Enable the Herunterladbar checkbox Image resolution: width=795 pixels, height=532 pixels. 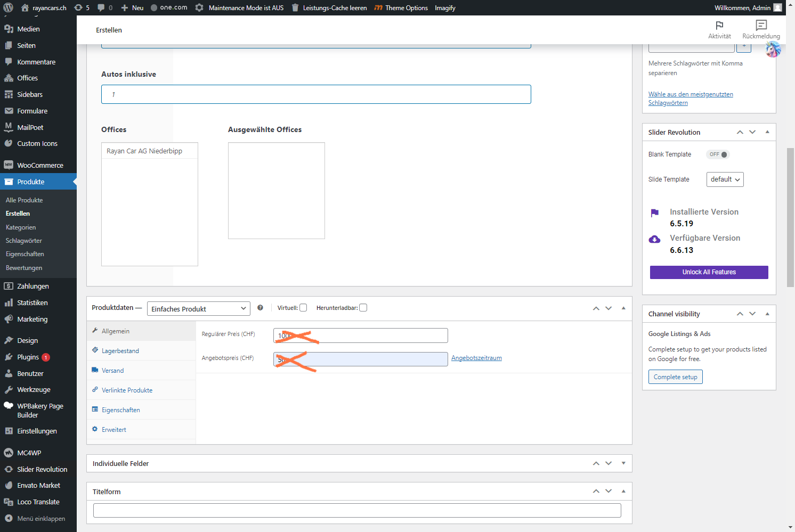click(363, 308)
